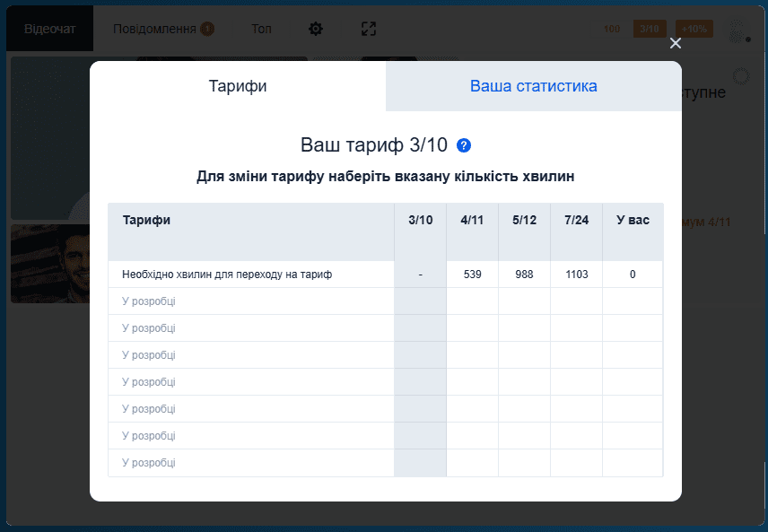This screenshot has height=532, width=768.
Task: Switch to the Ваша статистика tab
Action: tap(533, 86)
